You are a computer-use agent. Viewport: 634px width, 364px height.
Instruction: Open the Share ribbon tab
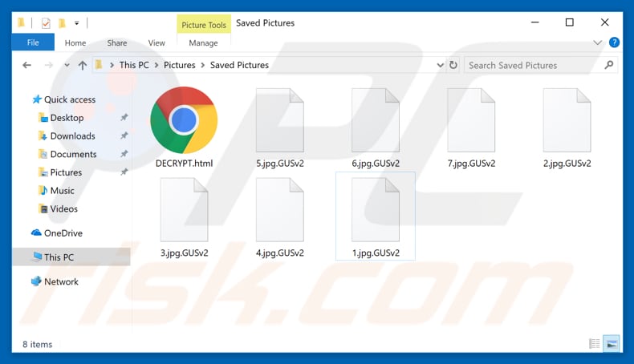point(117,42)
